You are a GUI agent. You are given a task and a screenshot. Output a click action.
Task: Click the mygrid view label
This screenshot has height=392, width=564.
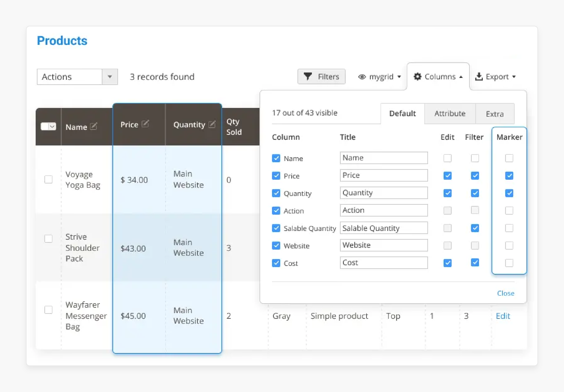(381, 77)
